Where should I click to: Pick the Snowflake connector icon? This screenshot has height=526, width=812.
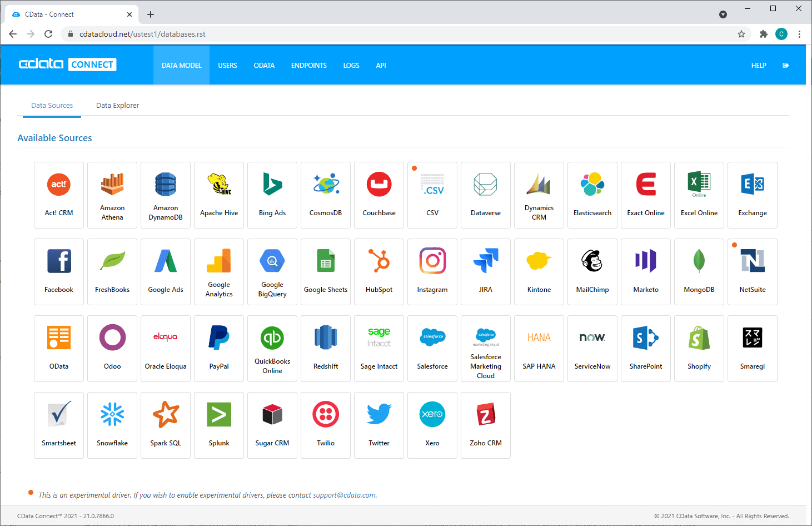[112, 425]
